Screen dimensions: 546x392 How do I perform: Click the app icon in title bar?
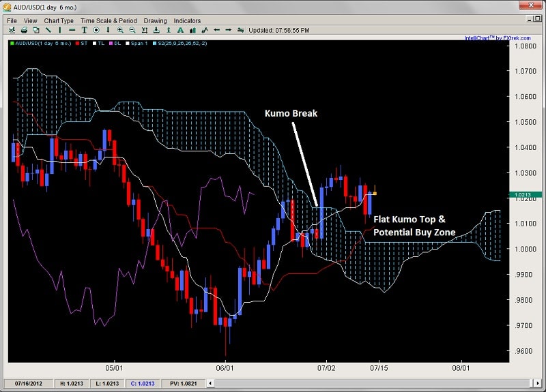tap(7, 7)
